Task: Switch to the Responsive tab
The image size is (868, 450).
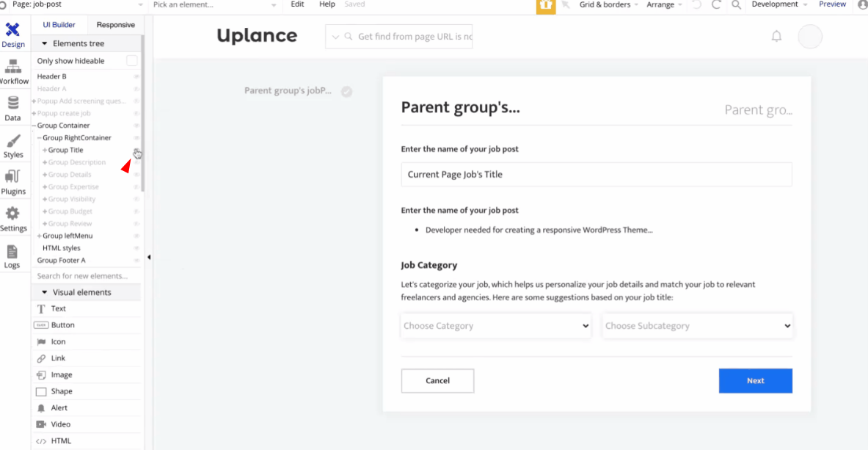Action: pyautogui.click(x=115, y=25)
